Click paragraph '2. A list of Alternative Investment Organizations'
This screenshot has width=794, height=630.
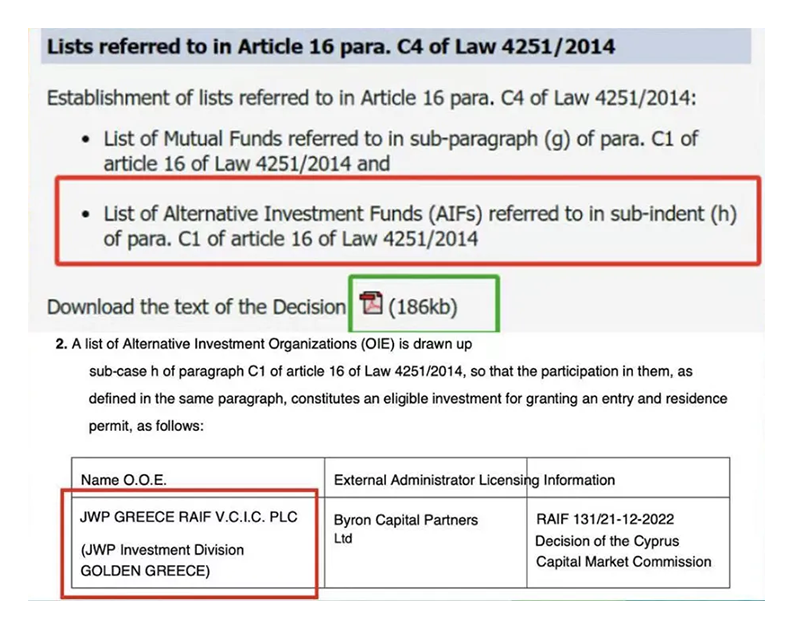(264, 344)
